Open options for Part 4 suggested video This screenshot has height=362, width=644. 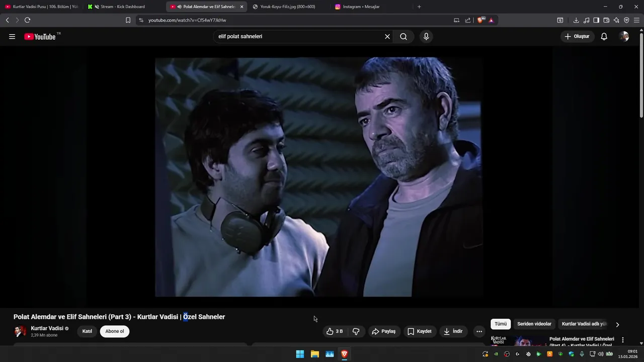[x=623, y=340]
